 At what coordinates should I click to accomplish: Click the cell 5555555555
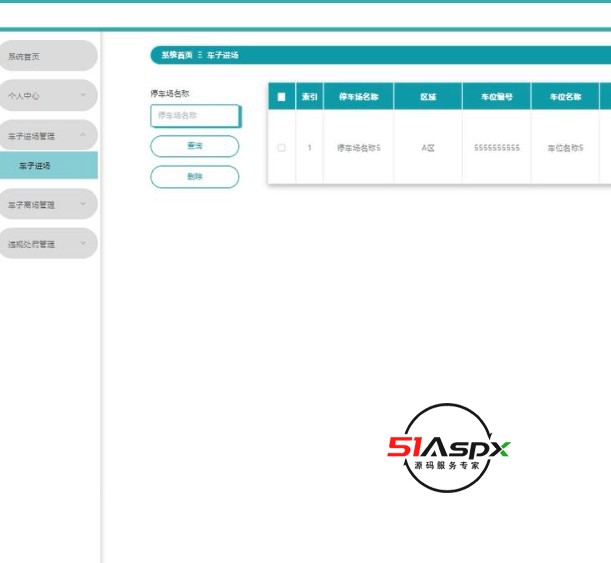[x=496, y=148]
